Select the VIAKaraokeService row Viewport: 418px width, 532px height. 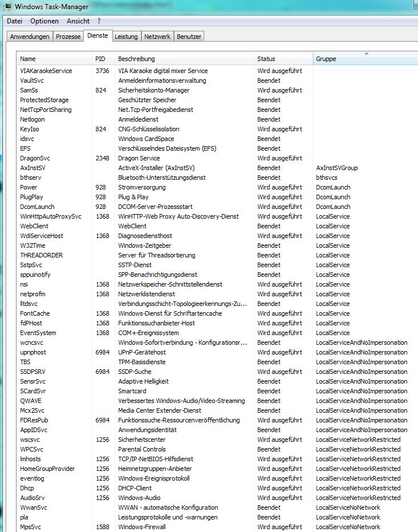[217, 71]
